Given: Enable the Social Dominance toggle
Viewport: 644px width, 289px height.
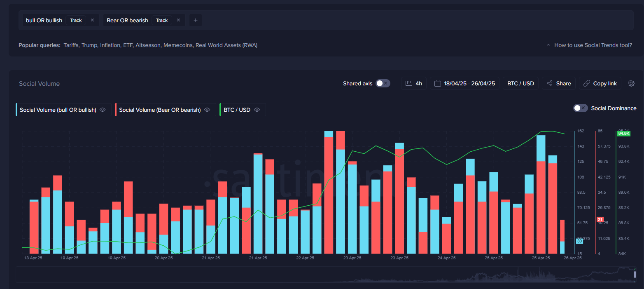Looking at the screenshot, I should click(x=581, y=108).
